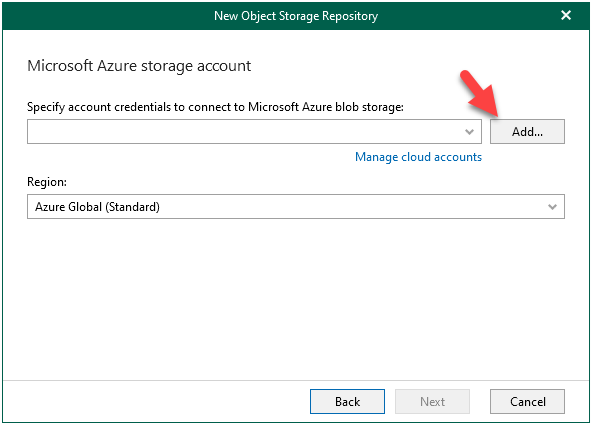The width and height of the screenshot is (591, 425).
Task: Click inside the empty credentials combo box
Action: click(245, 131)
